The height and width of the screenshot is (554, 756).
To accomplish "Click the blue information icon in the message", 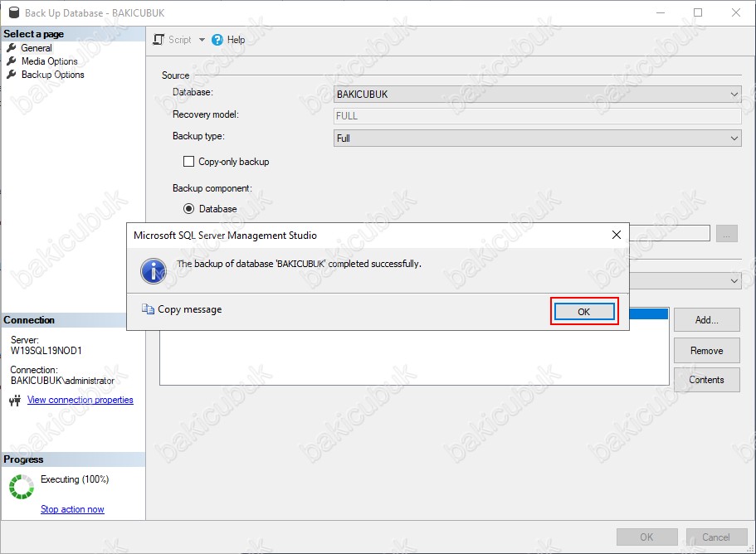I will tap(154, 271).
